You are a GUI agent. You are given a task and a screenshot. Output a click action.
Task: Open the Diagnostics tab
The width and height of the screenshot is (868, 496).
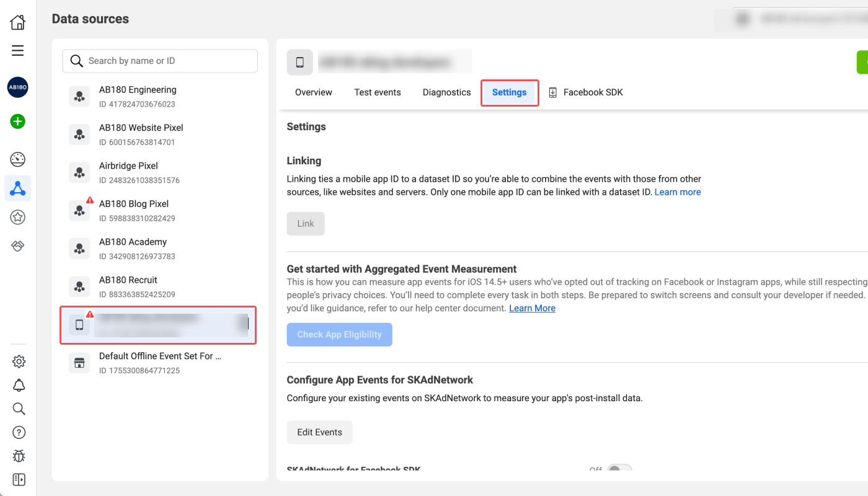click(x=447, y=92)
